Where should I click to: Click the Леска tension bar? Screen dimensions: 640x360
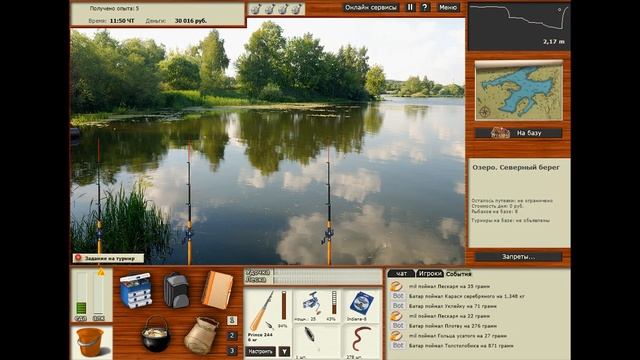tap(327, 280)
